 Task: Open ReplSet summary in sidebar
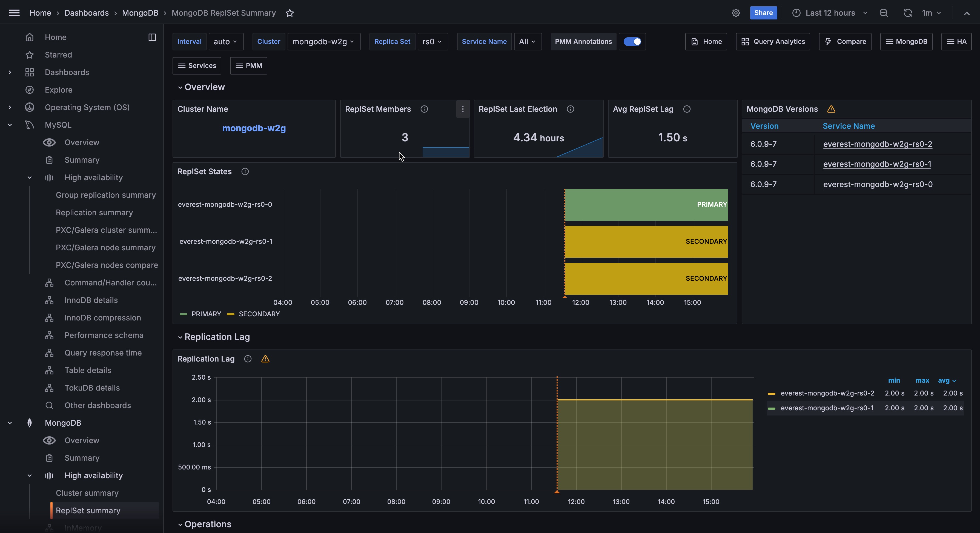[105, 510]
